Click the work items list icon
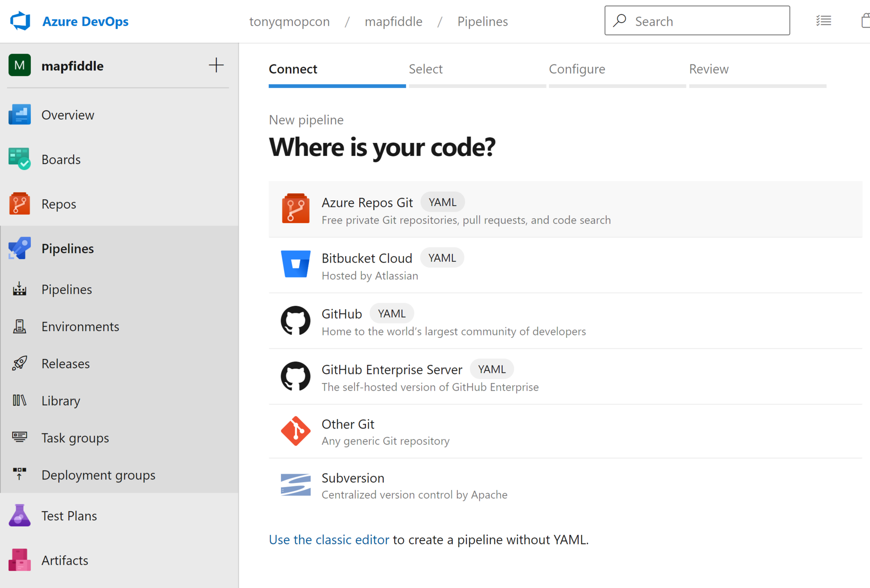This screenshot has height=588, width=870. [823, 21]
